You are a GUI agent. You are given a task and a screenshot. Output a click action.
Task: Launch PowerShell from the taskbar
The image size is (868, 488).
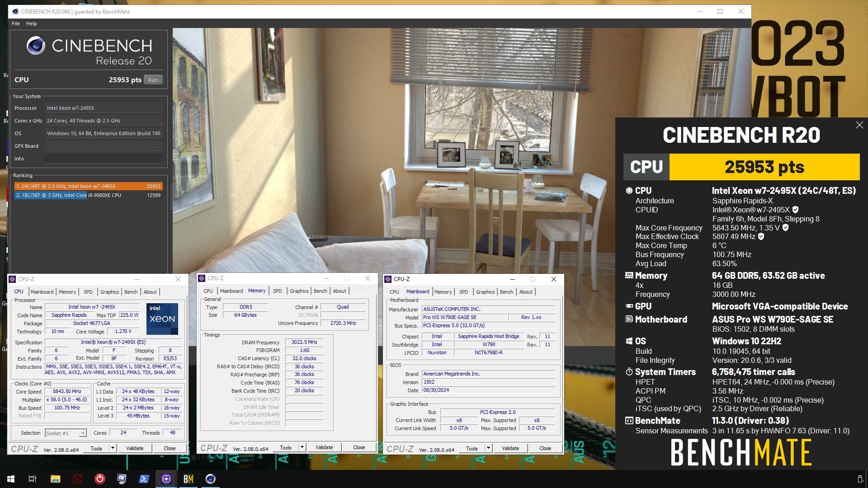click(144, 479)
